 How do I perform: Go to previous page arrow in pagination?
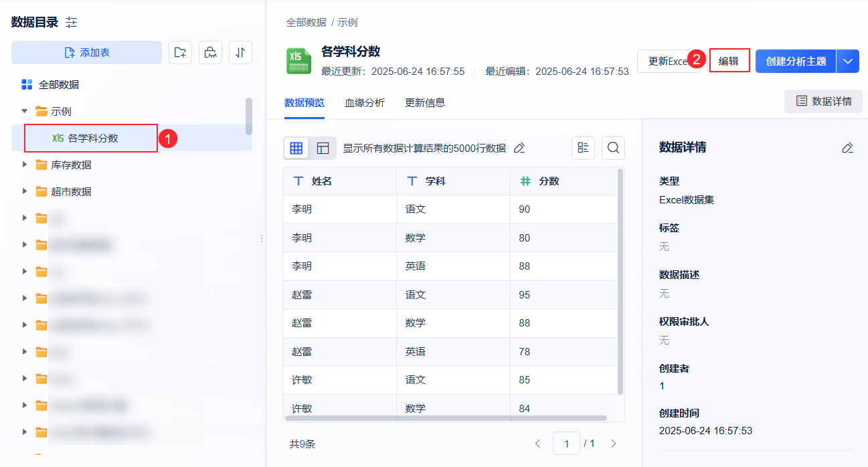tap(537, 444)
